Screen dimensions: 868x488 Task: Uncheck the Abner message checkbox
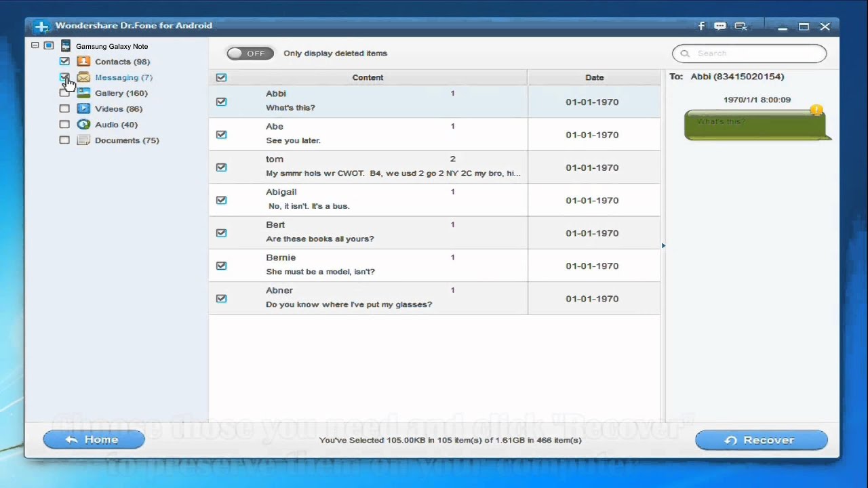(x=221, y=298)
